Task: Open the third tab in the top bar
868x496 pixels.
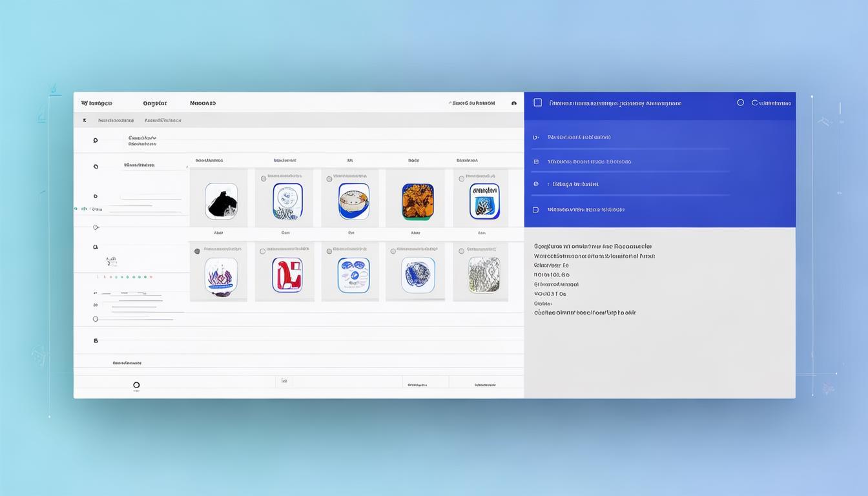Action: pyautogui.click(x=203, y=103)
